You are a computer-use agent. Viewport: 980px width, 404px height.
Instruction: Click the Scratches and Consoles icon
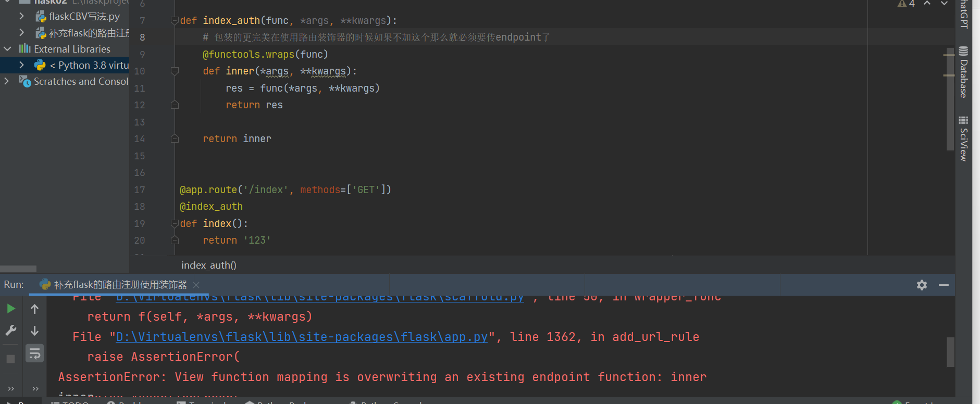pyautogui.click(x=25, y=81)
